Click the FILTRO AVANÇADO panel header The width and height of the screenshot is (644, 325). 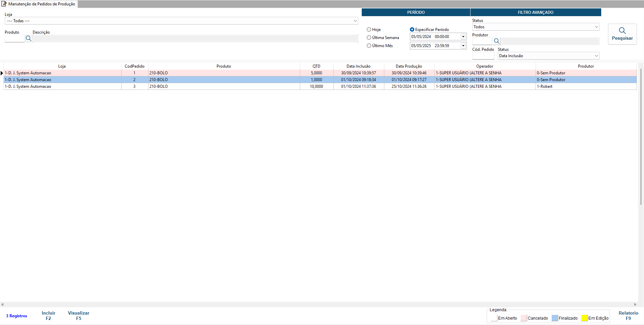[536, 12]
